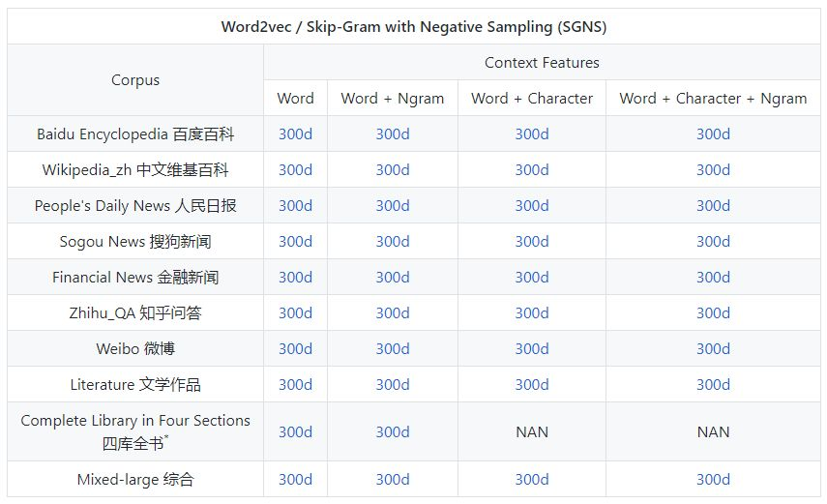The width and height of the screenshot is (827, 504).
Task: Click the 'Context Features' header cell
Action: [542, 62]
